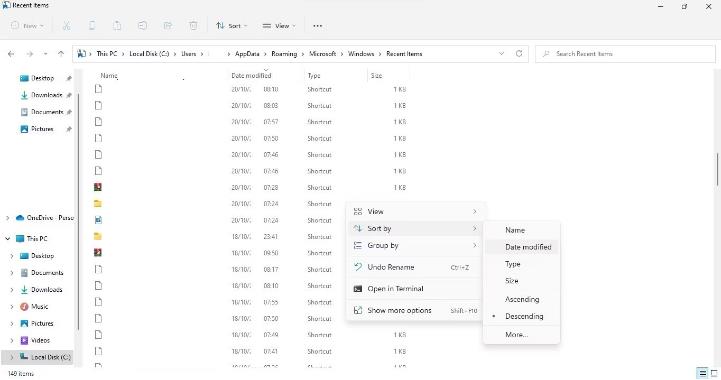
Task: Click the Size column header
Action: (376, 75)
